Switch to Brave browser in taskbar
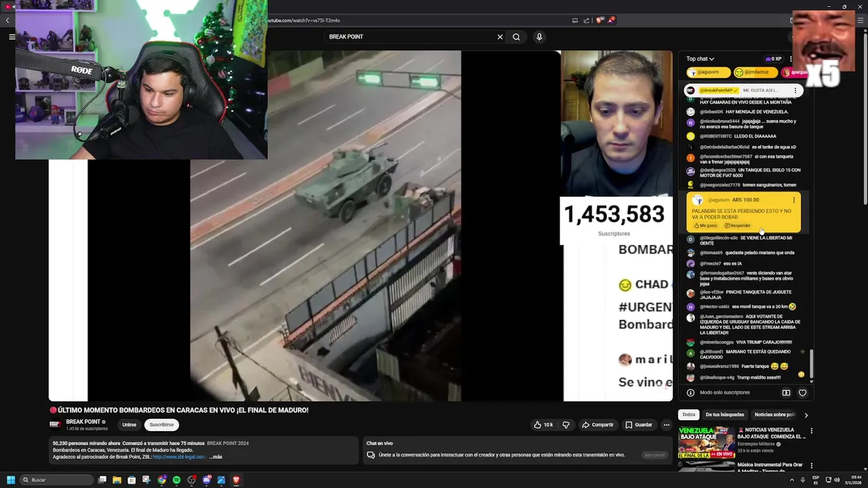Viewport: 868px width, 488px height. (x=236, y=480)
